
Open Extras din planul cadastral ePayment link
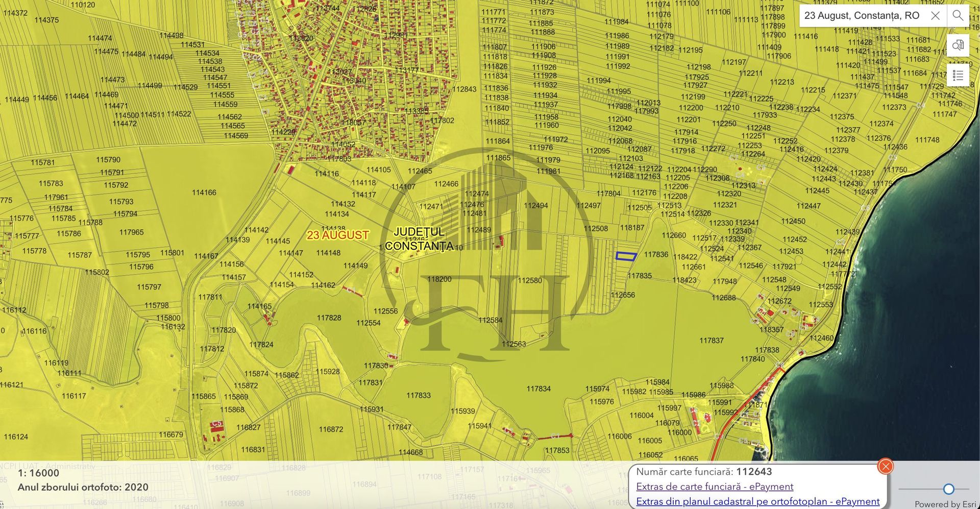pyautogui.click(x=757, y=501)
